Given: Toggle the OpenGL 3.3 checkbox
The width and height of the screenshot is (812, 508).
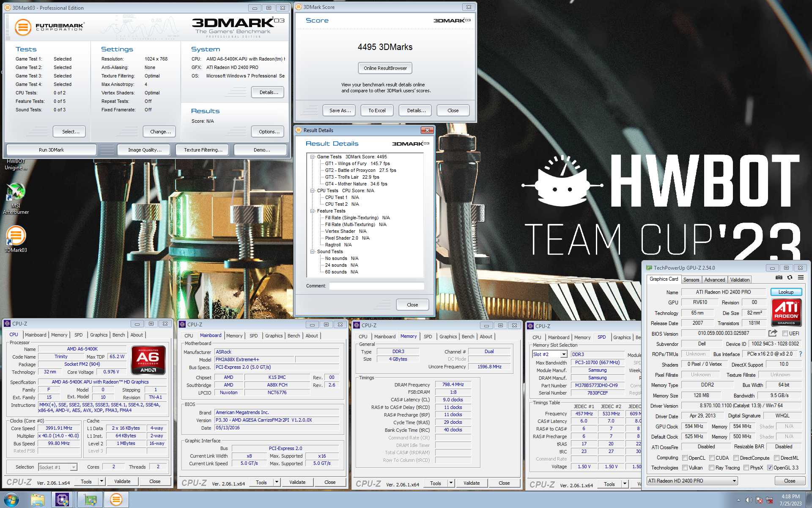Looking at the screenshot, I should click(770, 467).
